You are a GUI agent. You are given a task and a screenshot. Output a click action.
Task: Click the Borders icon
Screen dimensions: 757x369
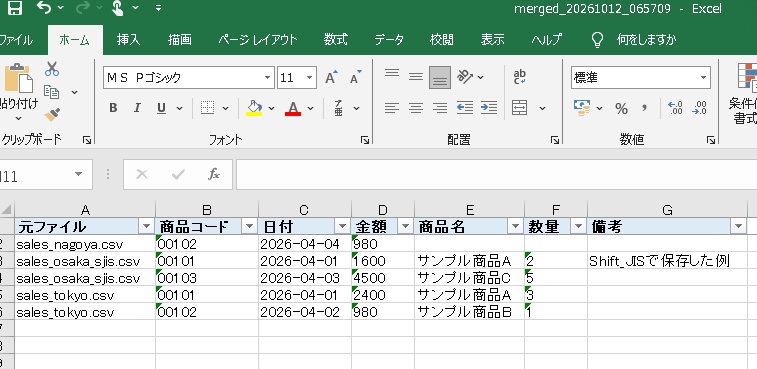(208, 108)
